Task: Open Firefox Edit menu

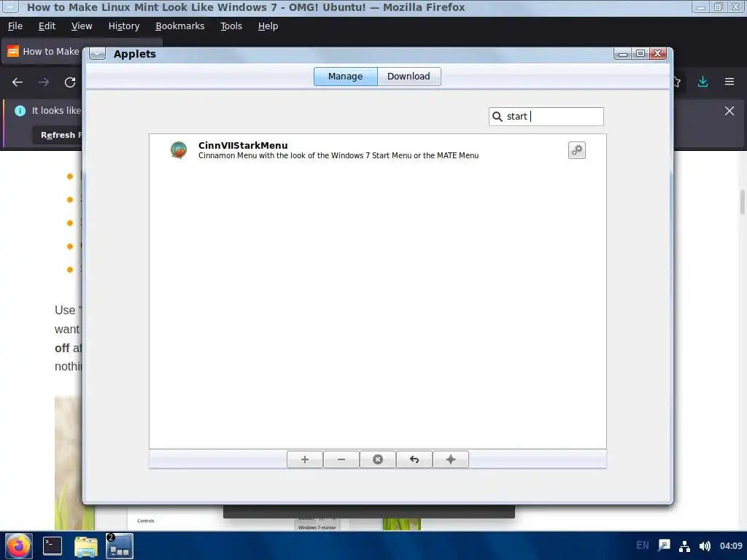Action: pos(47,26)
